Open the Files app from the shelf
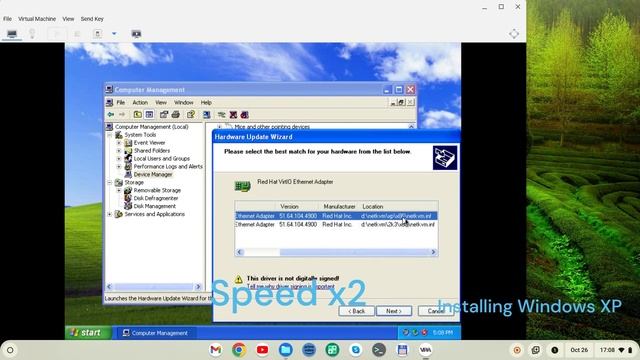640x360 pixels. point(286,350)
